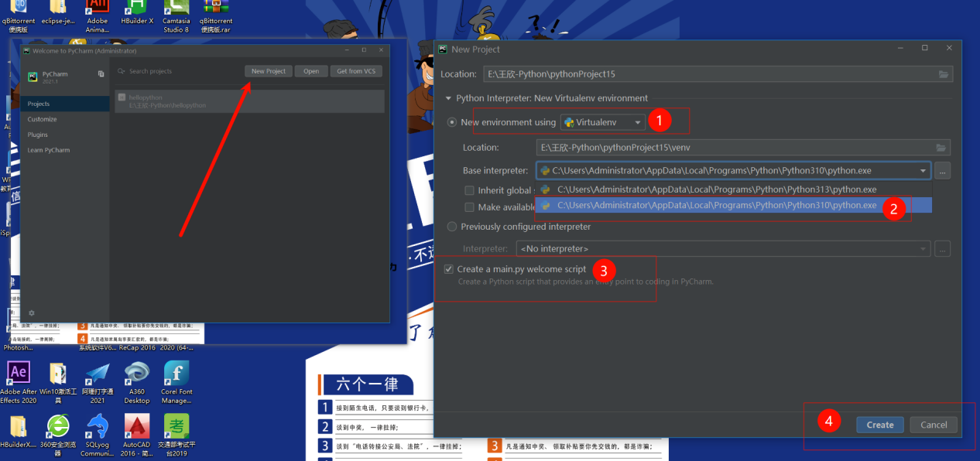Open the SQLyog Community shortcut
The width and height of the screenshot is (980, 461).
(x=98, y=435)
